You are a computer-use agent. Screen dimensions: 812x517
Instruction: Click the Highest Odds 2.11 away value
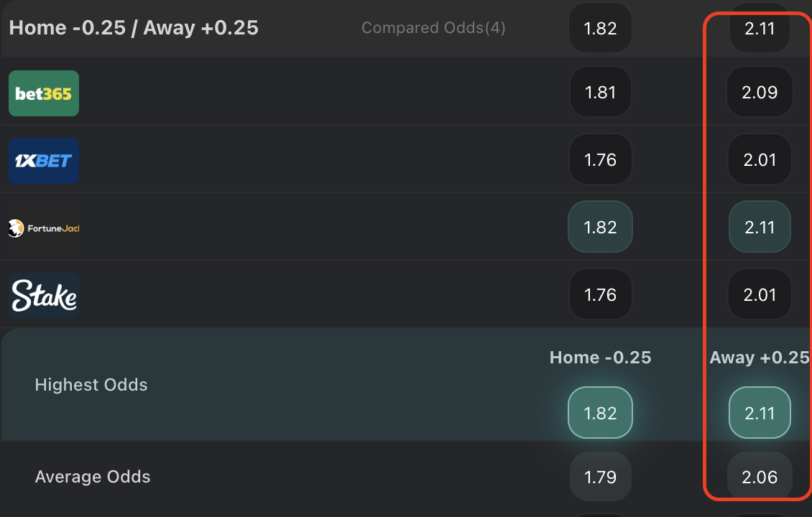coord(760,412)
